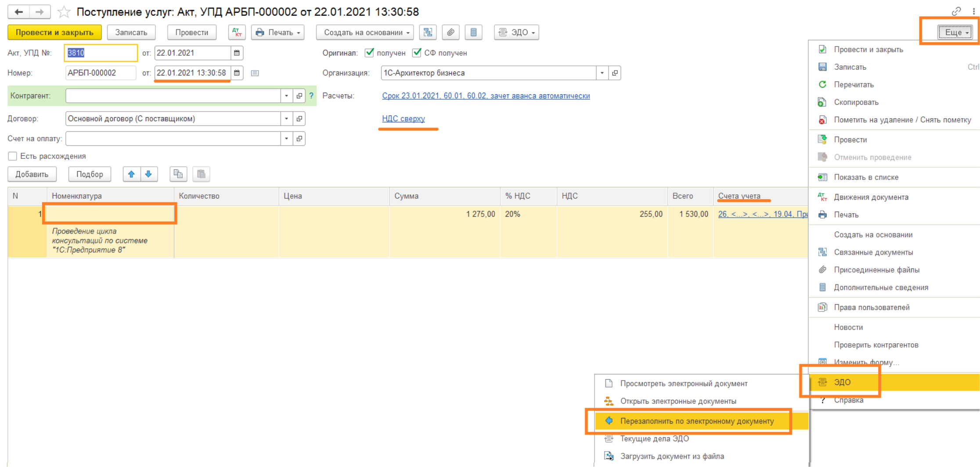The height and width of the screenshot is (467, 980).
Task: Click the paperclip attached files icon
Action: coord(450,32)
